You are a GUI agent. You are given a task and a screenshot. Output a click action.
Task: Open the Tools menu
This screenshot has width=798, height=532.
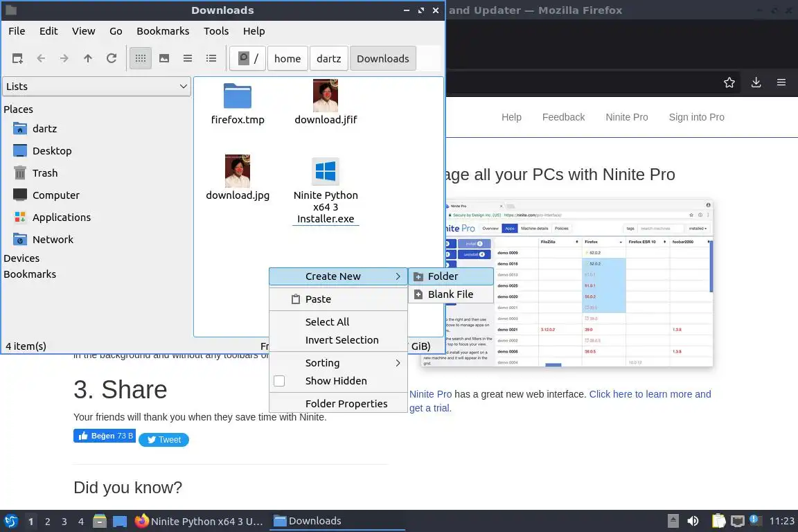[216, 31]
